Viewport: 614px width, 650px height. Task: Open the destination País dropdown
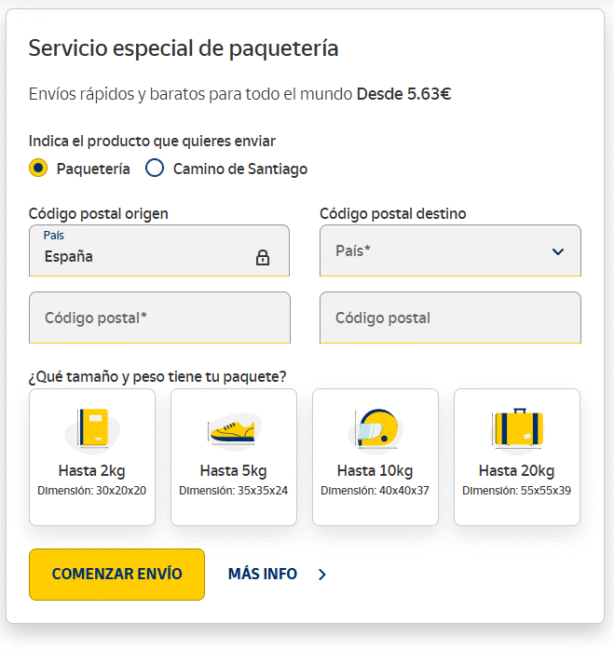pyautogui.click(x=450, y=251)
